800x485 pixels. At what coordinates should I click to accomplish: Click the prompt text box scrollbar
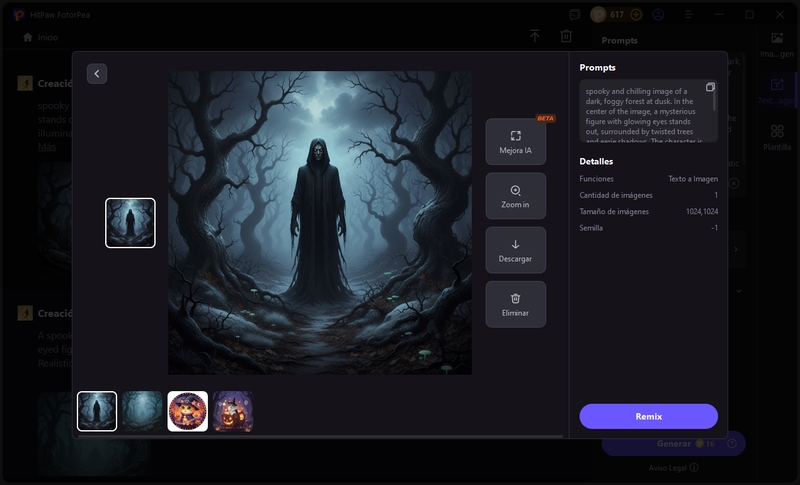pyautogui.click(x=715, y=100)
